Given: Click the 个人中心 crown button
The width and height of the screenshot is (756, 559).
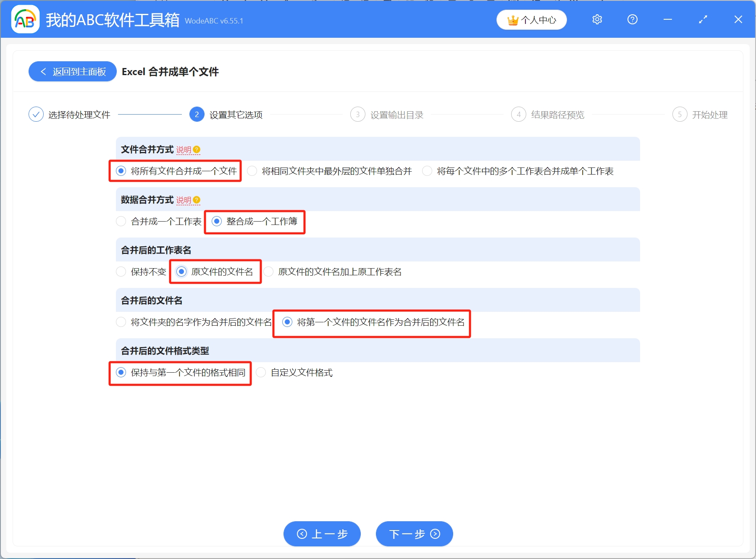Looking at the screenshot, I should pyautogui.click(x=531, y=20).
